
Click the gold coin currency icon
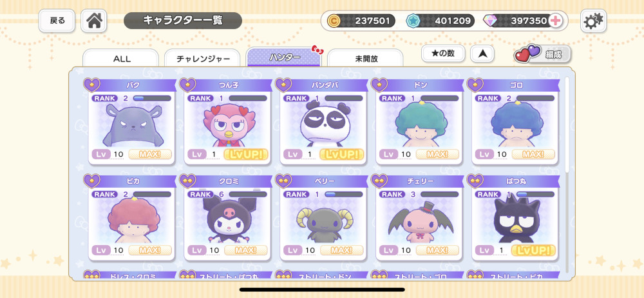click(x=334, y=21)
